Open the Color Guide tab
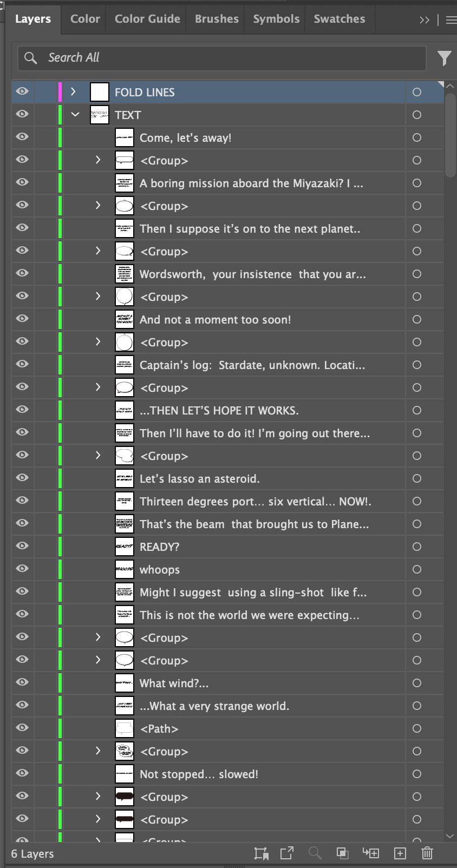The width and height of the screenshot is (457, 868). click(147, 19)
